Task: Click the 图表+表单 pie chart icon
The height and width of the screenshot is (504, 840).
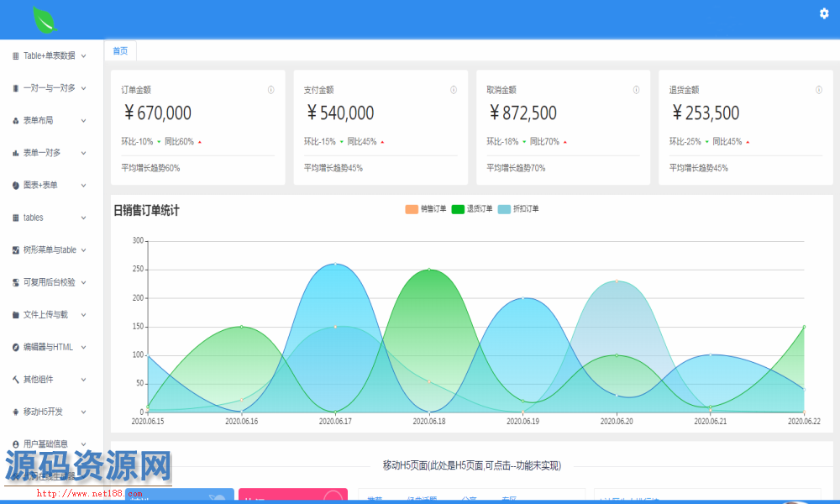Action: coord(16,186)
